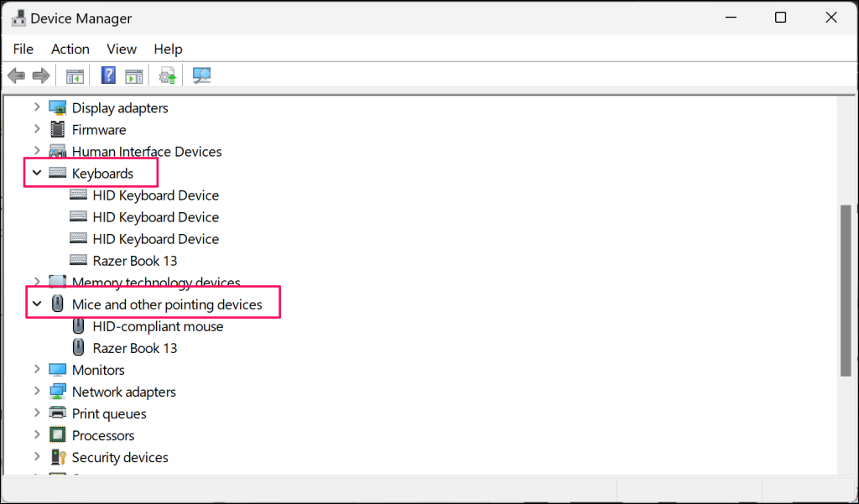Screen dimensions: 859x504
Task: Open the View menu
Action: coord(122,49)
